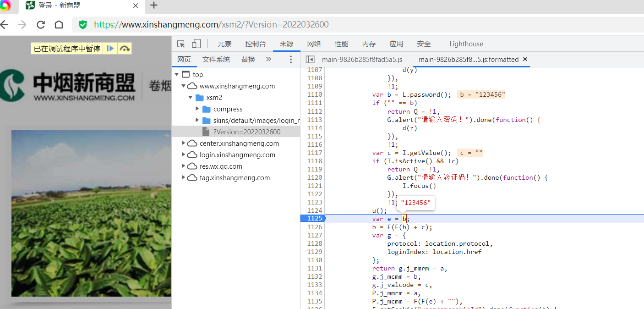Step over next function call in overlay
644x309 pixels.
tap(125, 49)
